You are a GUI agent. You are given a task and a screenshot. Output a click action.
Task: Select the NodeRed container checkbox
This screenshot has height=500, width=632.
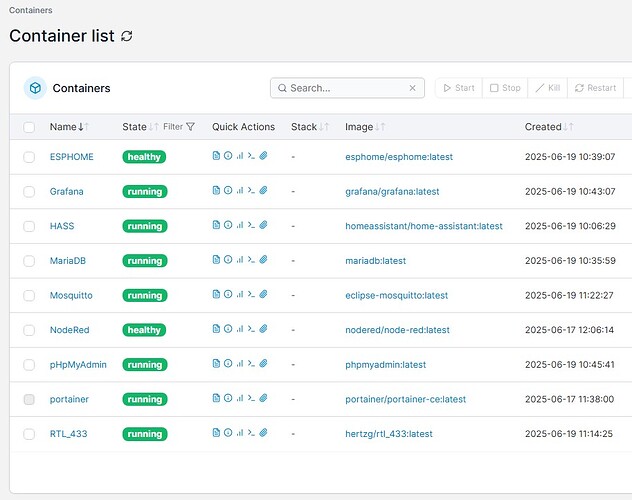click(29, 330)
